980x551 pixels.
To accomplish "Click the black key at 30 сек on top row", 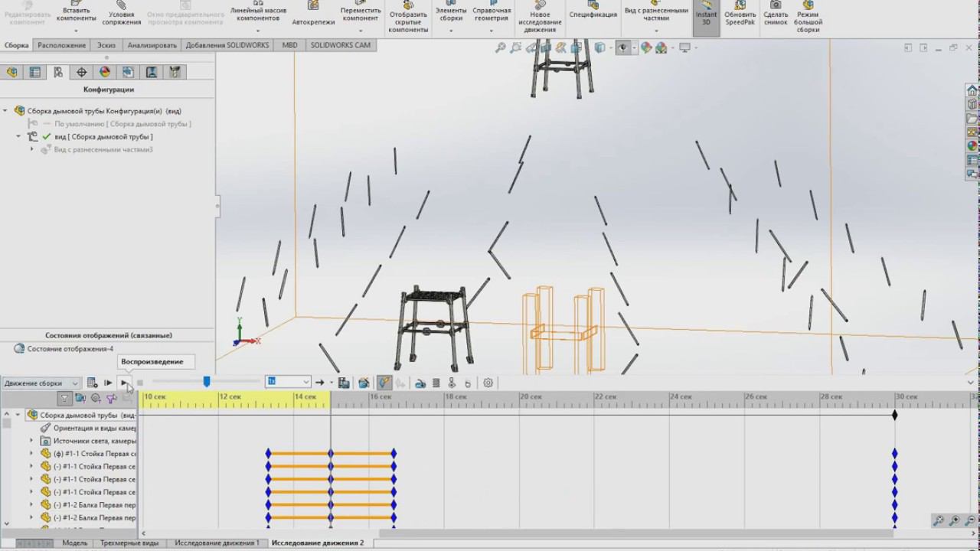I will click(x=894, y=415).
